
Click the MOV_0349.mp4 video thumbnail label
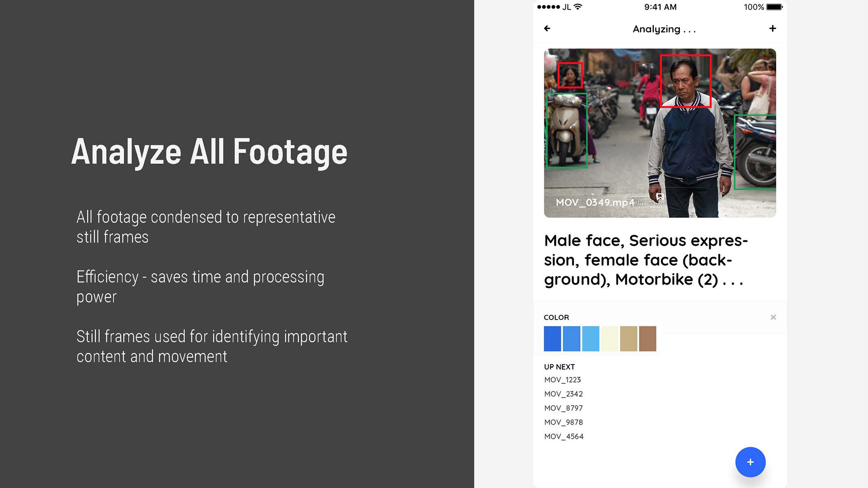tap(595, 202)
